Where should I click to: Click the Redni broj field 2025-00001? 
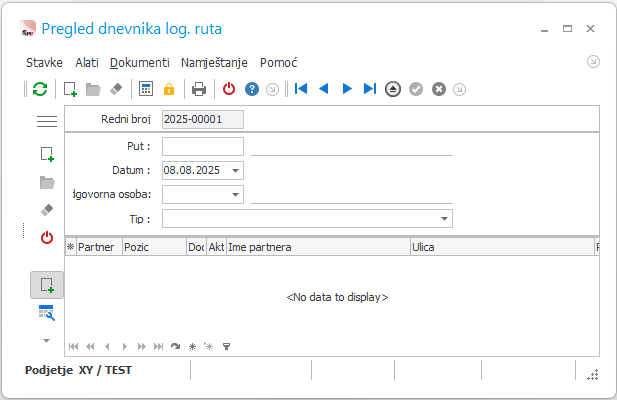point(203,119)
